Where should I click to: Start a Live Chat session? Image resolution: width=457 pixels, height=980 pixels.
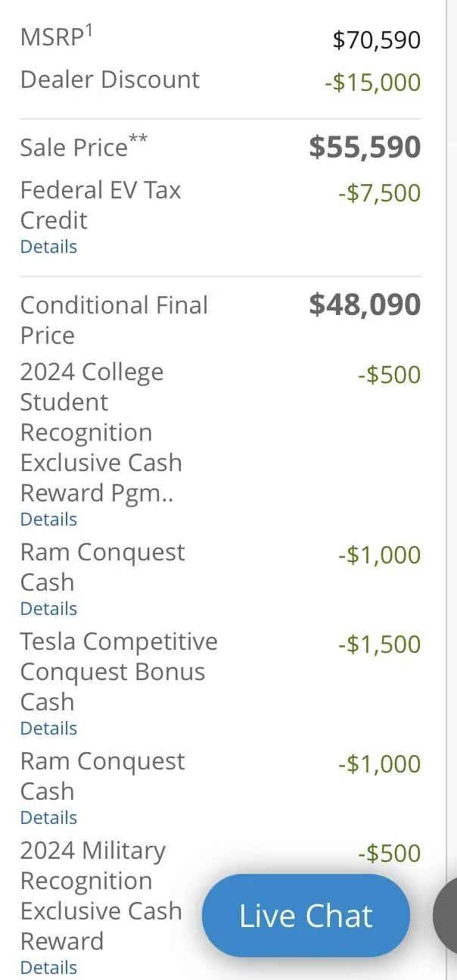point(306,916)
